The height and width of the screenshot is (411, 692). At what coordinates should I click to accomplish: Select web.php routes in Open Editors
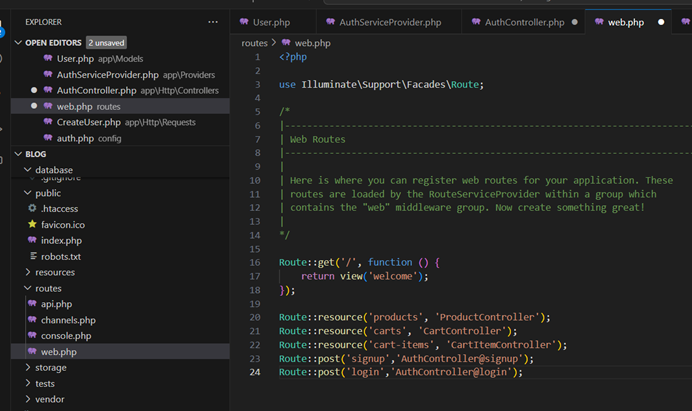coord(120,106)
